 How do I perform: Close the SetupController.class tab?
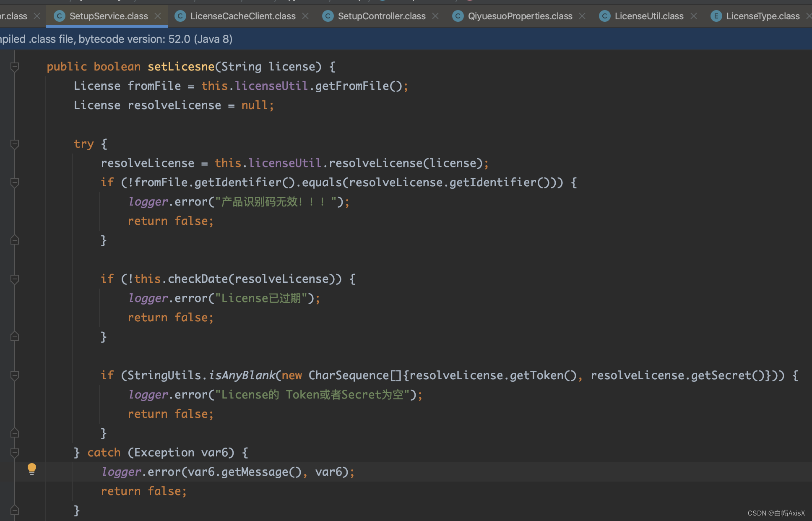(x=435, y=16)
